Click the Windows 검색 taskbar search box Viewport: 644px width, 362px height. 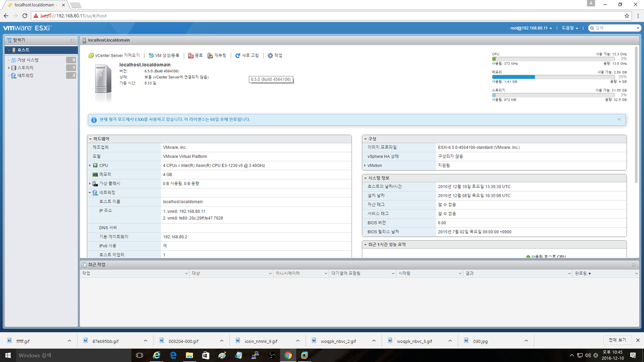click(74, 355)
